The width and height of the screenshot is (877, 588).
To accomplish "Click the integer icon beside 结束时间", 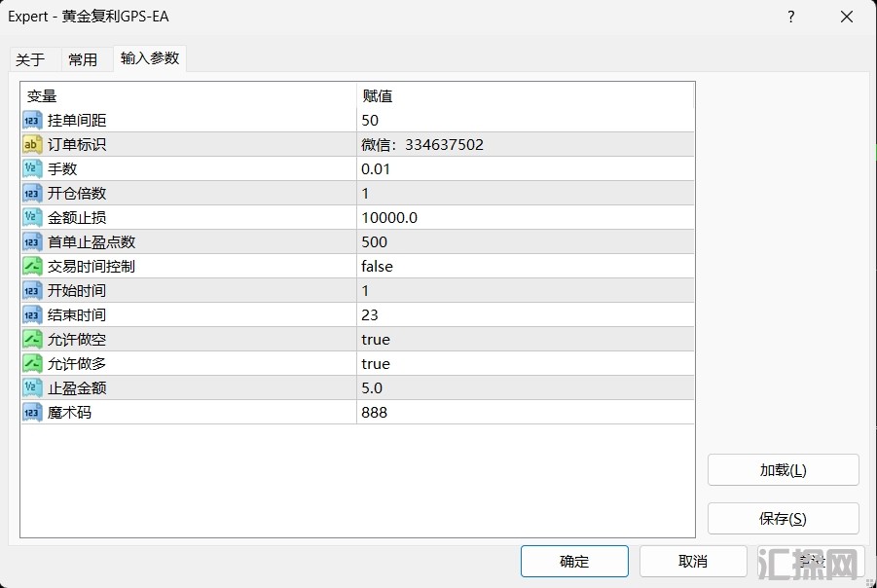I will (32, 315).
